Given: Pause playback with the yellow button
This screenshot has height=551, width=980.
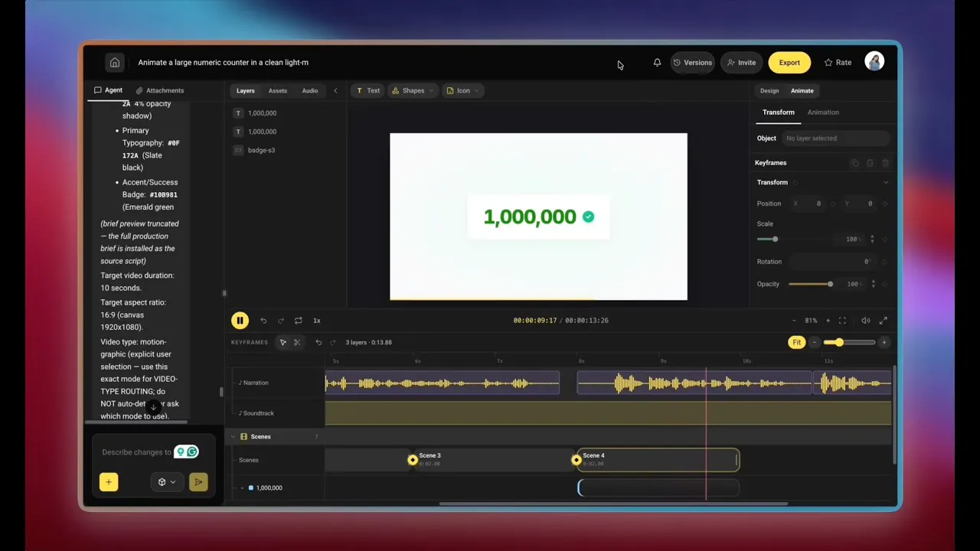Looking at the screenshot, I should click(240, 321).
